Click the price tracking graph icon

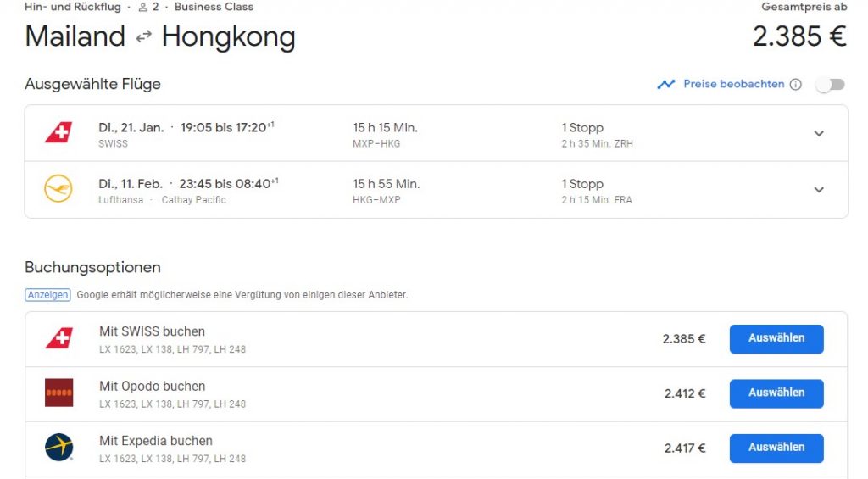click(x=666, y=84)
